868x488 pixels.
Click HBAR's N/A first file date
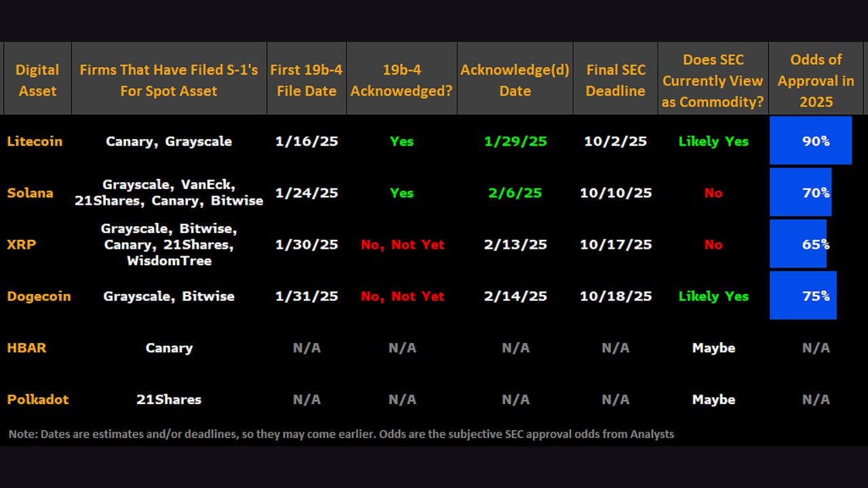click(307, 348)
